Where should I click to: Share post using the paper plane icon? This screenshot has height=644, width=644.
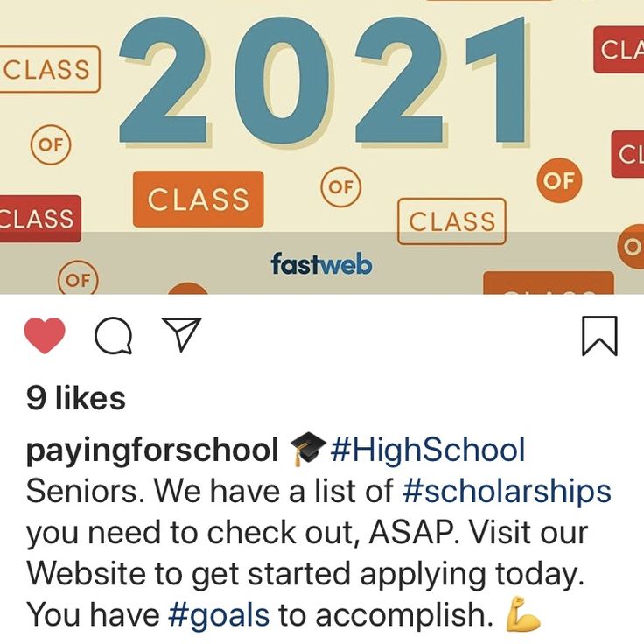coord(182,334)
